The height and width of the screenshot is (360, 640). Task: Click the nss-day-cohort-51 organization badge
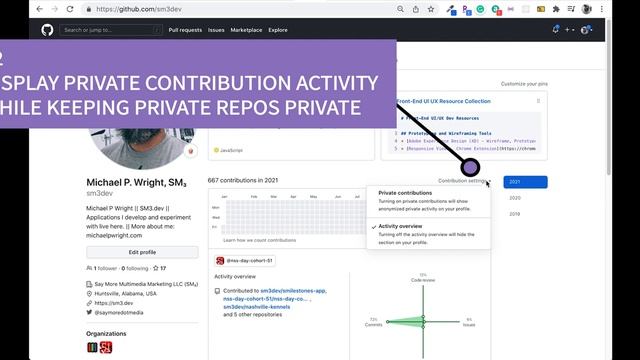tap(244, 260)
